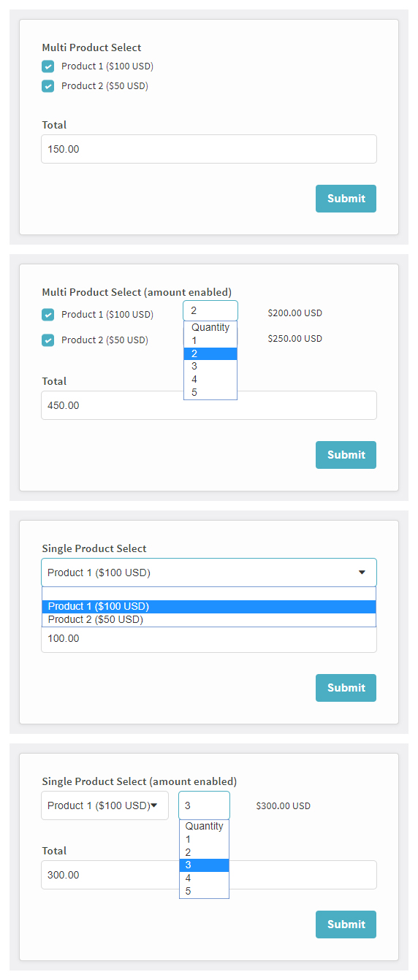Image resolution: width=418 pixels, height=980 pixels.
Task: Open quantity dropdown showing 2
Action: click(x=210, y=310)
